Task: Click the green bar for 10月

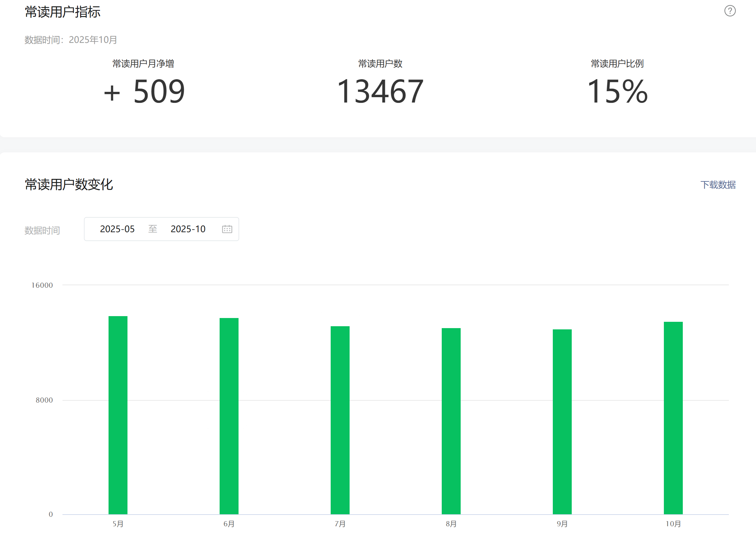Action: pos(673,418)
